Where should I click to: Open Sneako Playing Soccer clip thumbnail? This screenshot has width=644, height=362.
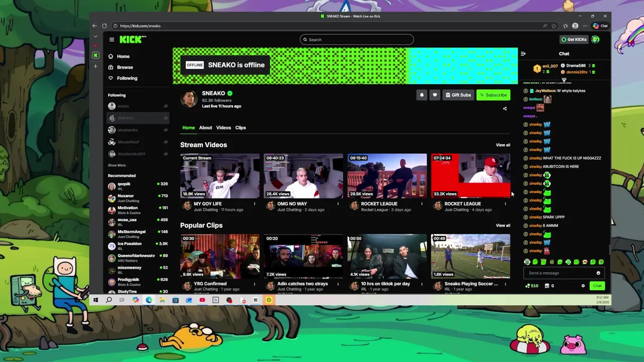pos(470,256)
